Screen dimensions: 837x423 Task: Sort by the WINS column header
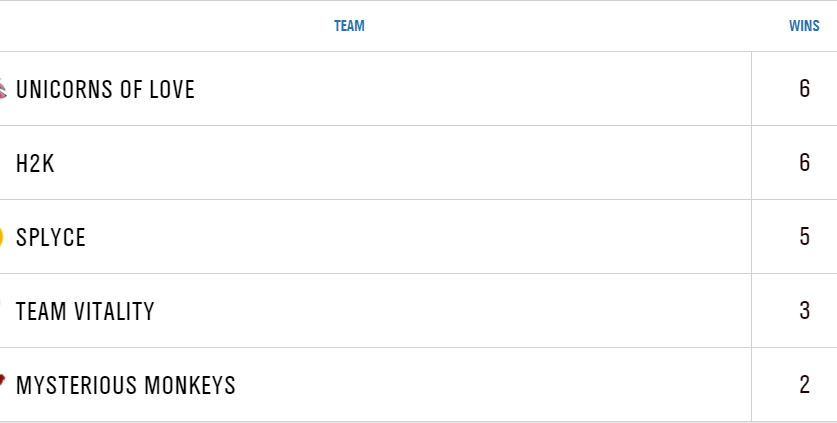pos(804,26)
